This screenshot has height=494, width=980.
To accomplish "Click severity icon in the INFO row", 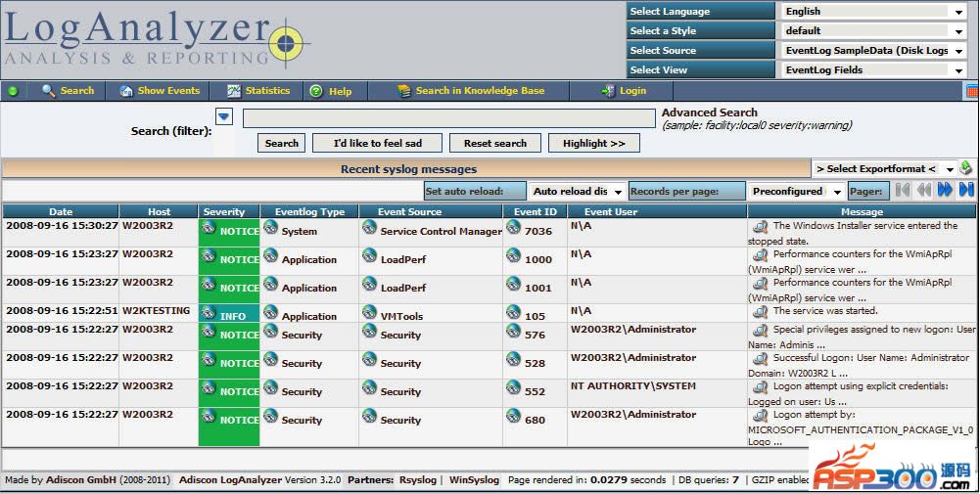I will pos(209,313).
